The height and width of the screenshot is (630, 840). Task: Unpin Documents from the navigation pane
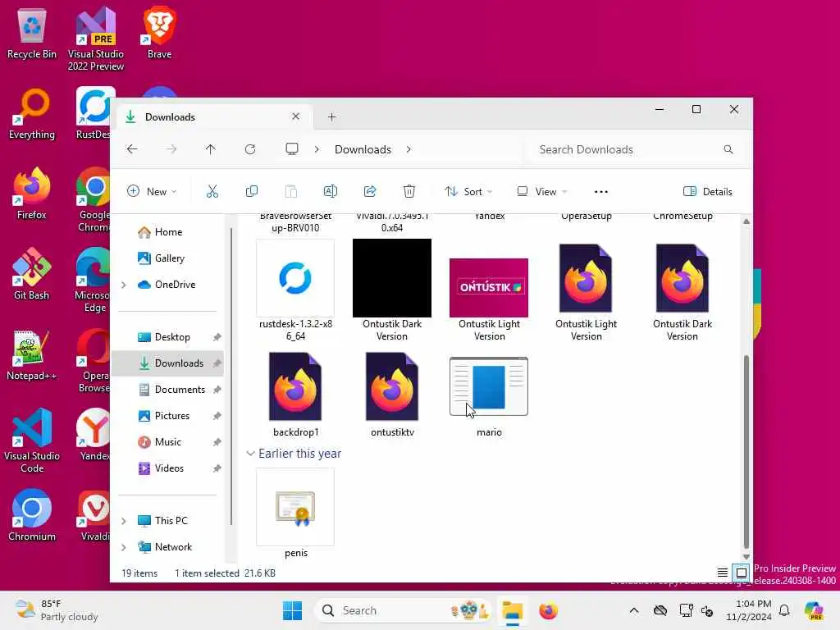coord(217,390)
